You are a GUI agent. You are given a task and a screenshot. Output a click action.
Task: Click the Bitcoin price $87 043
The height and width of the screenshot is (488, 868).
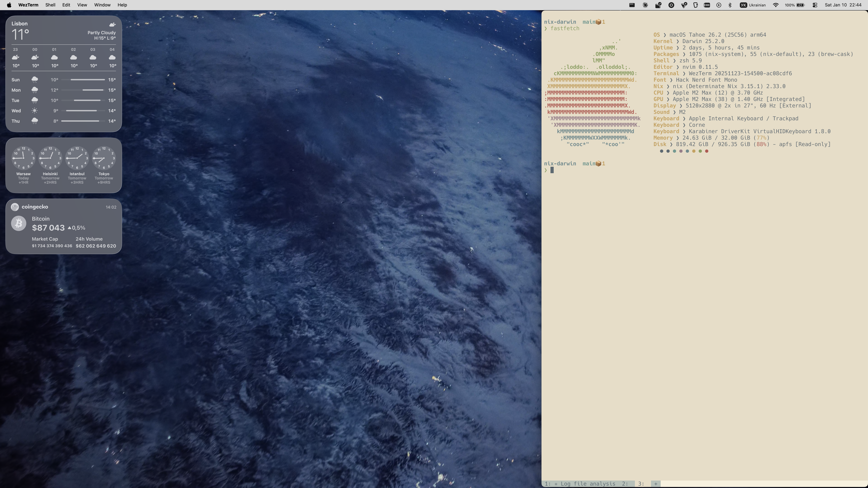tap(48, 228)
